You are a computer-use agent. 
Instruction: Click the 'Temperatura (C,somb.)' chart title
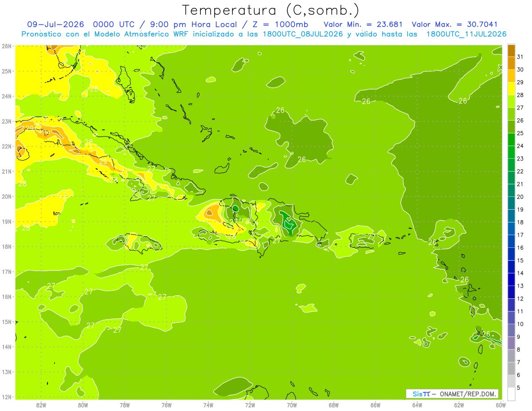270,10
